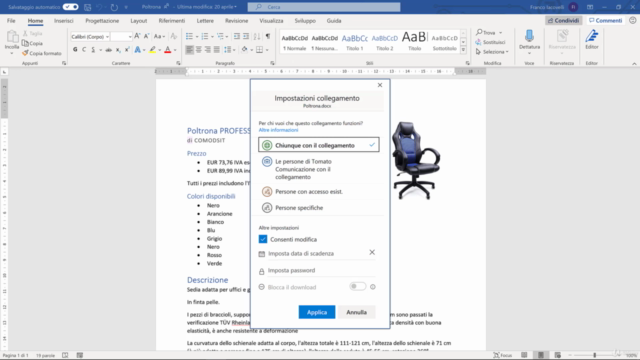The image size is (640, 360).
Task: Open the bullet list style dropdown
Action: point(197,36)
